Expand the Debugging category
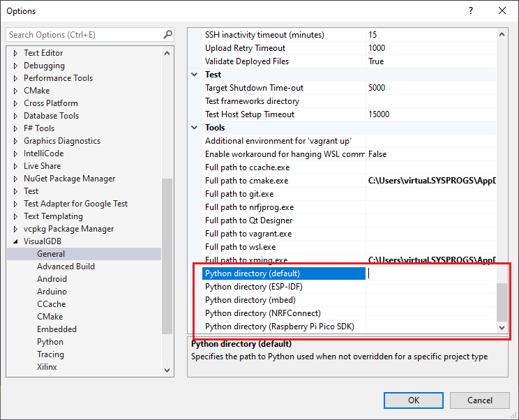The height and width of the screenshot is (420, 519). pyautogui.click(x=17, y=66)
